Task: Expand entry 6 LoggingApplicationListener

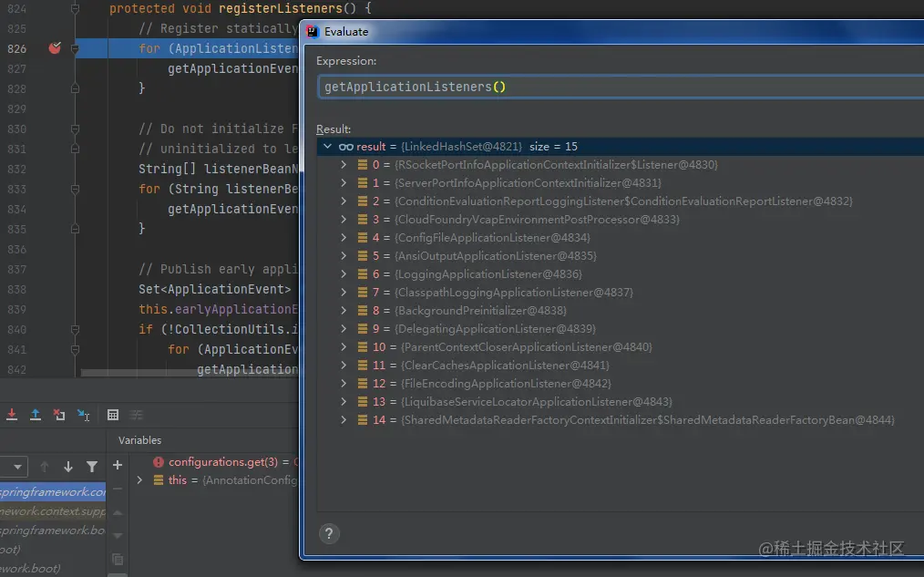Action: click(x=344, y=274)
